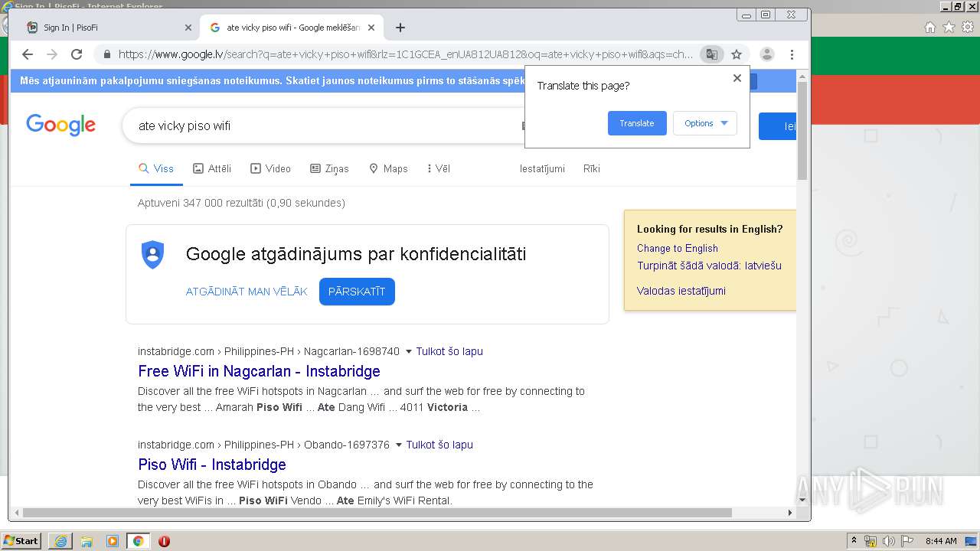Expand dropdown beside Nagcarlan result URL
The width and height of the screenshot is (980, 551).
coord(409,352)
